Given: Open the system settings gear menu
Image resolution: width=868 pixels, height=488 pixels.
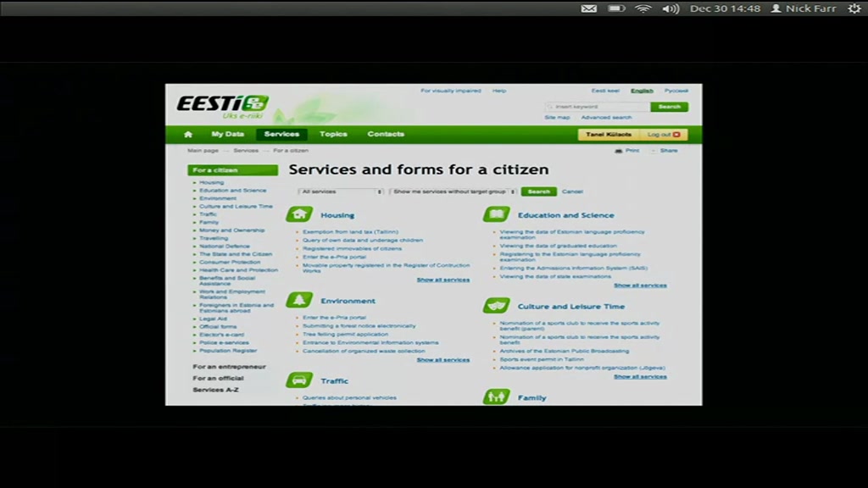Looking at the screenshot, I should [854, 8].
